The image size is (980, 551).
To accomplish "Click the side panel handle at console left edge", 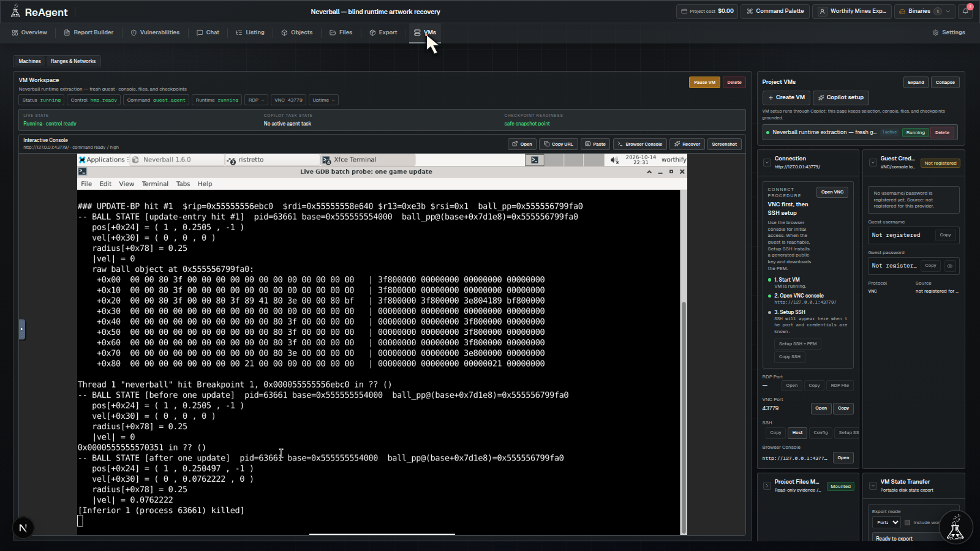I will click(22, 329).
